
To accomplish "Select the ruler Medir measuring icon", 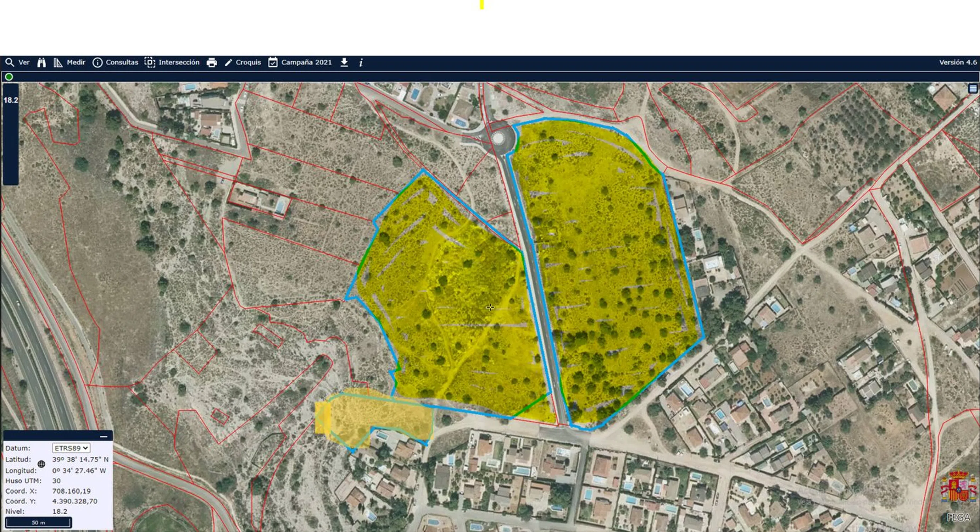I will [57, 62].
